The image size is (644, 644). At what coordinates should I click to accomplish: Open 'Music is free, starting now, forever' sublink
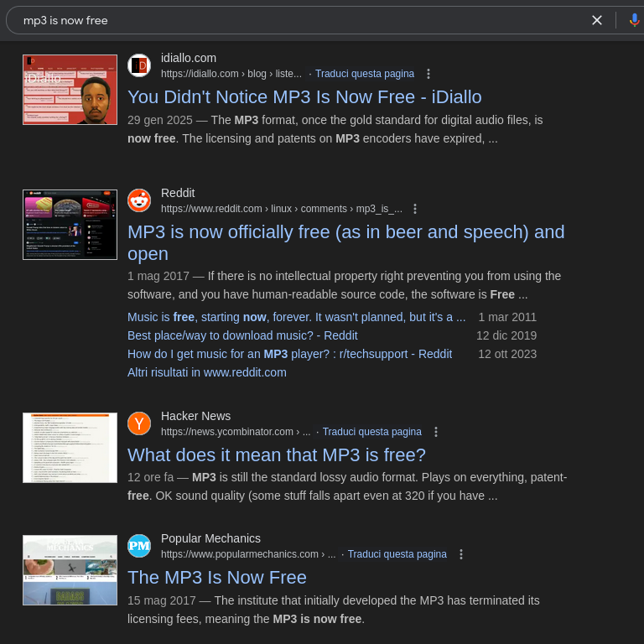pos(296,317)
